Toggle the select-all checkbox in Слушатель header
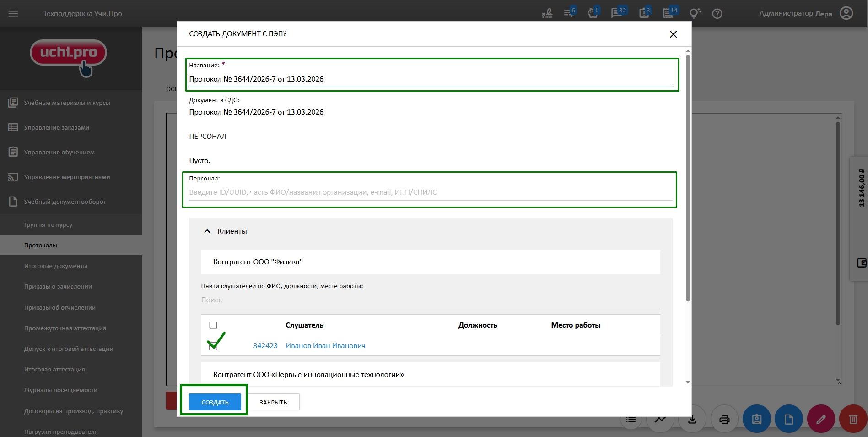868x437 pixels. [213, 325]
